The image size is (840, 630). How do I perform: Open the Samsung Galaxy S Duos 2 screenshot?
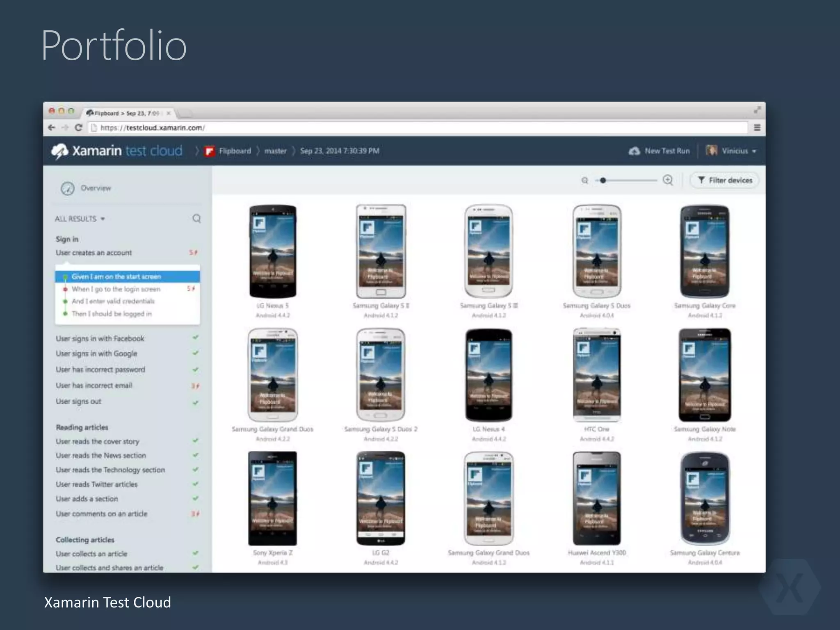click(381, 374)
